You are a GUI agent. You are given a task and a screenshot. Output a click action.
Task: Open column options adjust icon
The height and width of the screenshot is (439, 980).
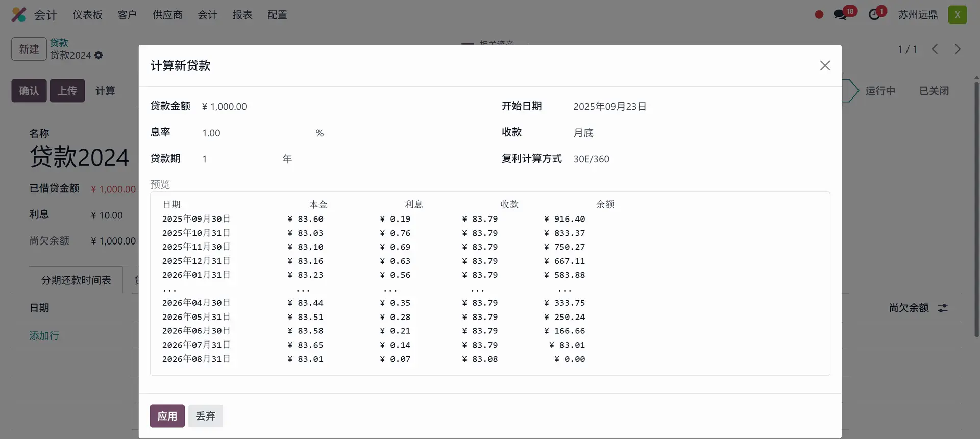coord(943,308)
